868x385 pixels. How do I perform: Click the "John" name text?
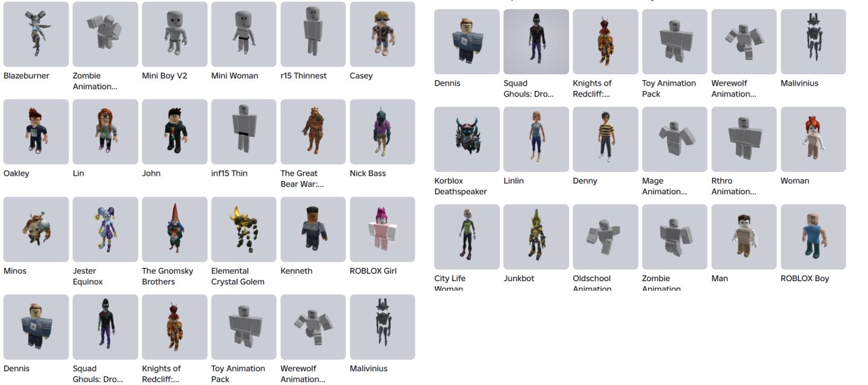coord(151,174)
